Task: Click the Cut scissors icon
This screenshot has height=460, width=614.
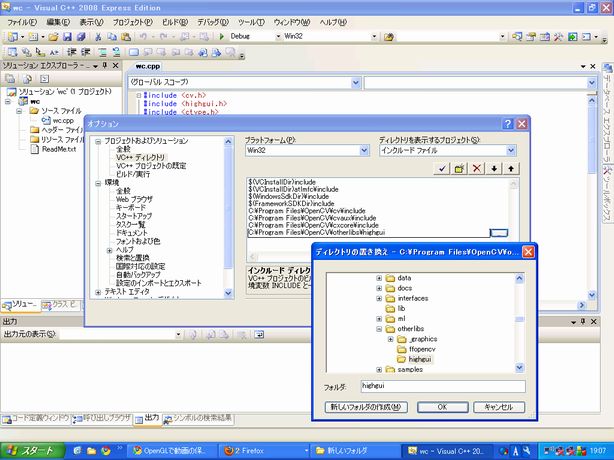Action: tap(98, 37)
